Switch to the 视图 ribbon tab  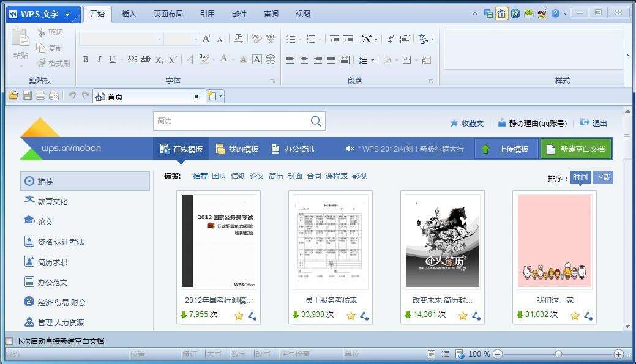302,14
